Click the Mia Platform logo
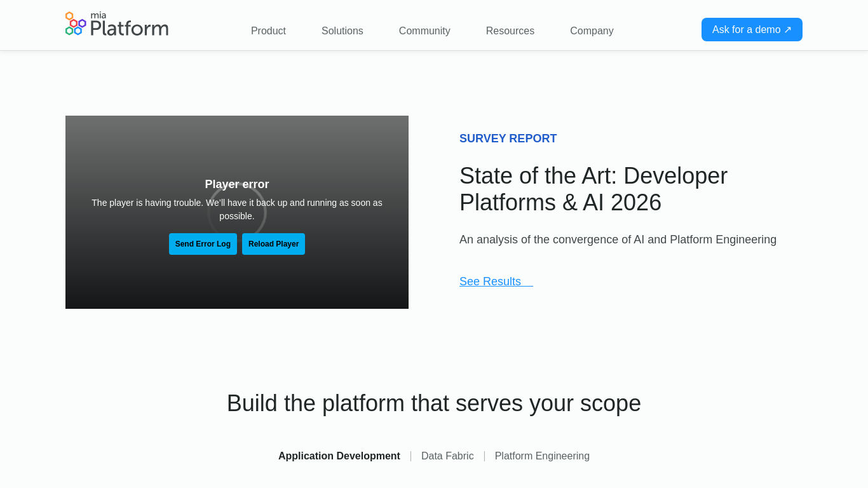Viewport: 868px width, 488px height. pyautogui.click(x=117, y=24)
